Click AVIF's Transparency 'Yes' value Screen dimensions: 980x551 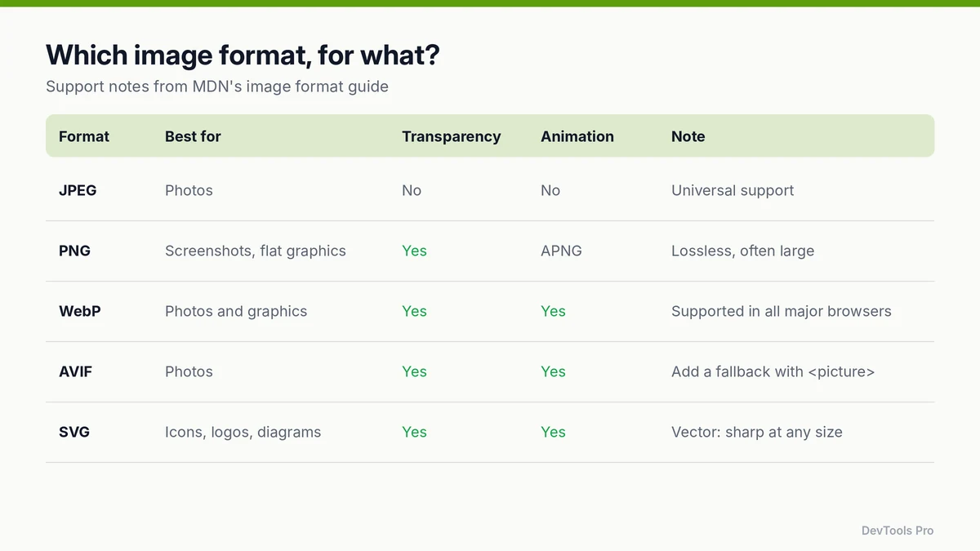point(414,371)
